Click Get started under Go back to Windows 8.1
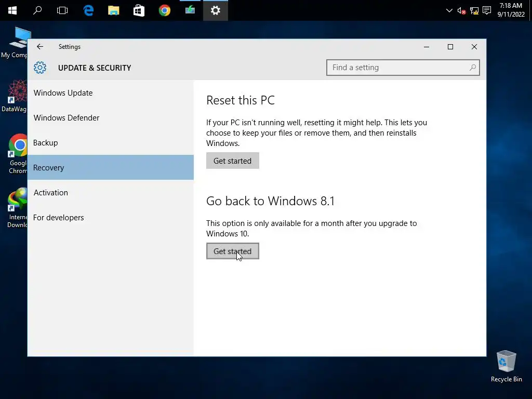Screen dimensions: 532x399 pyautogui.click(x=232, y=251)
